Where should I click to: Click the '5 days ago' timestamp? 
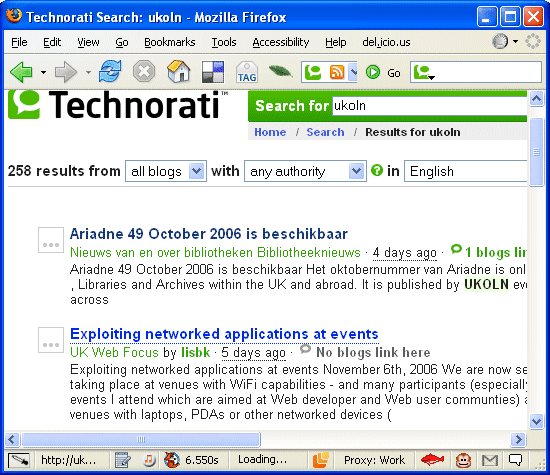click(x=254, y=353)
